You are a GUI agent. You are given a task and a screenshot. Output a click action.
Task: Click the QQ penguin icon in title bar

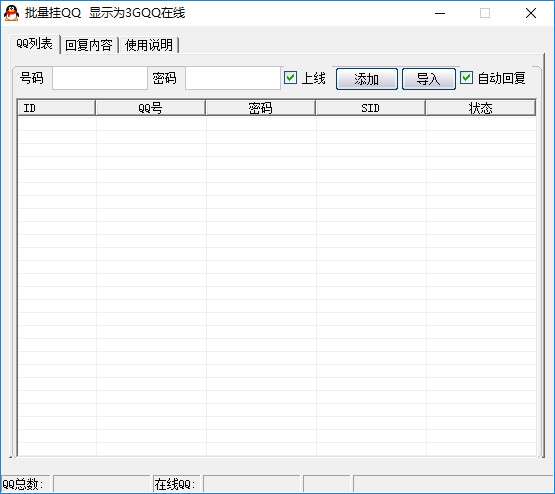tap(12, 13)
